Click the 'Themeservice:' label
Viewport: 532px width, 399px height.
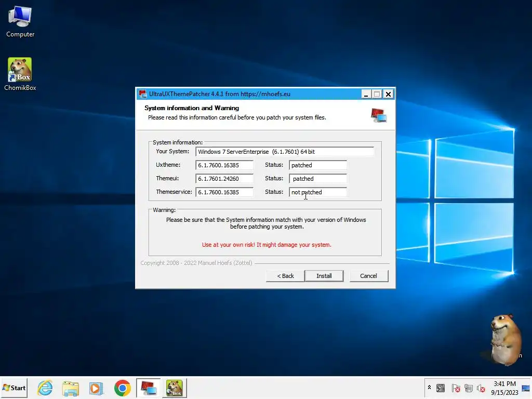point(174,192)
